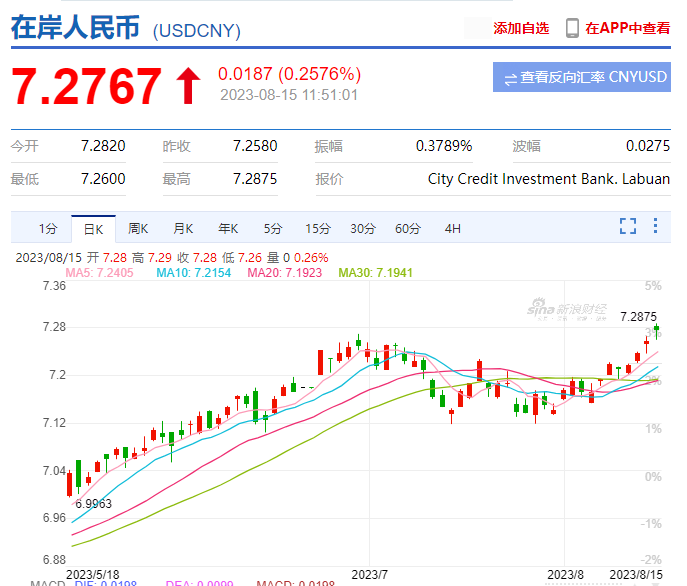This screenshot has height=586, width=687.
Task: Click the 7.2875 high price marker on chart
Action: pyautogui.click(x=638, y=316)
